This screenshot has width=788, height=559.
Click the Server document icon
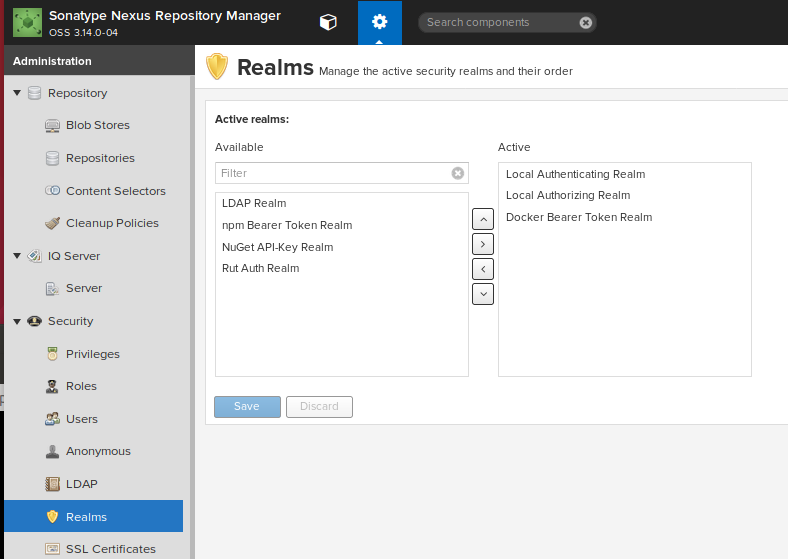coord(52,289)
